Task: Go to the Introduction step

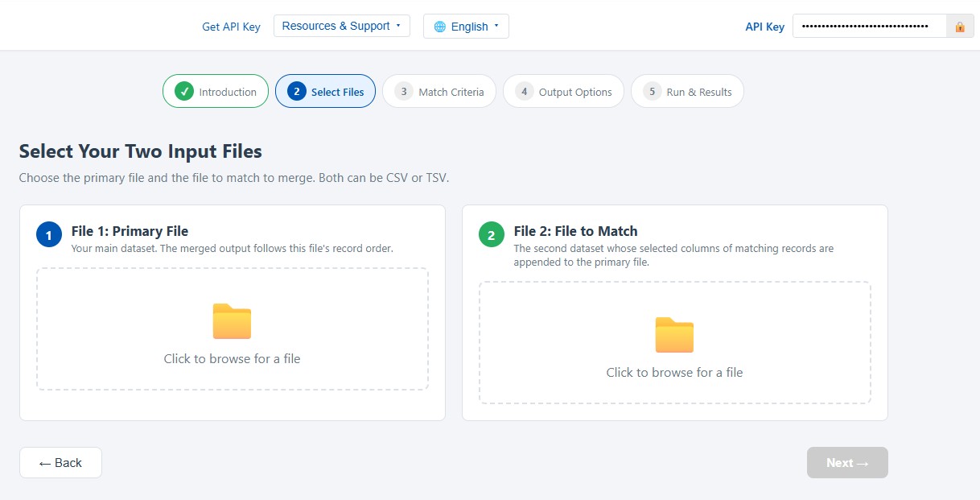Action: [x=216, y=91]
